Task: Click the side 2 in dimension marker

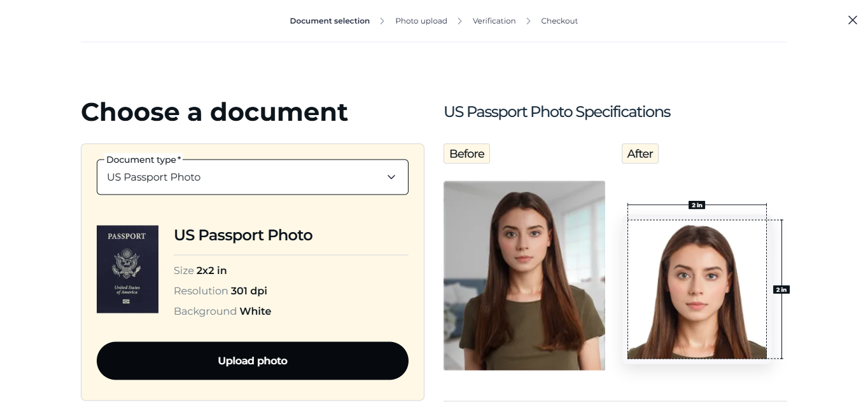Action: click(781, 289)
